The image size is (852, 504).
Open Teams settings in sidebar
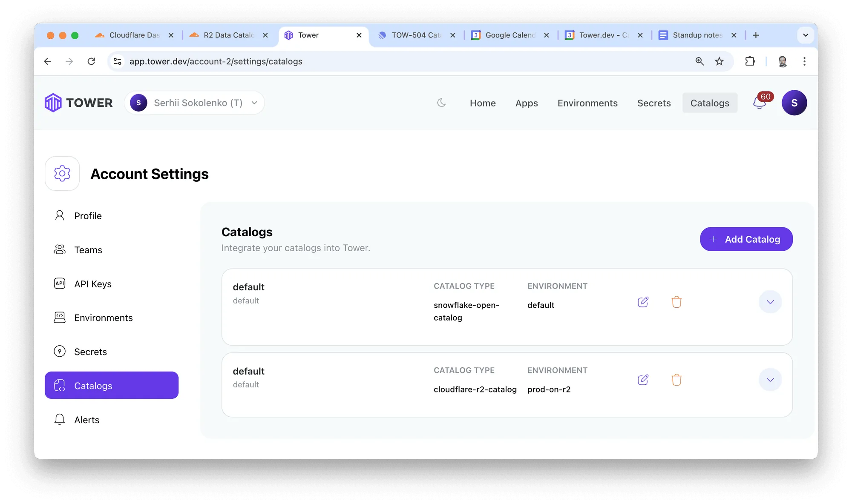[x=112, y=250]
